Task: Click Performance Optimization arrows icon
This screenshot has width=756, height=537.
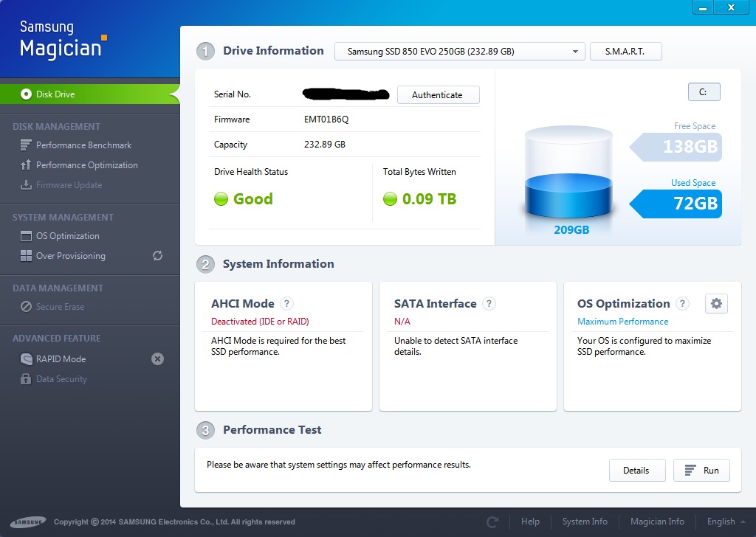Action: point(26,165)
